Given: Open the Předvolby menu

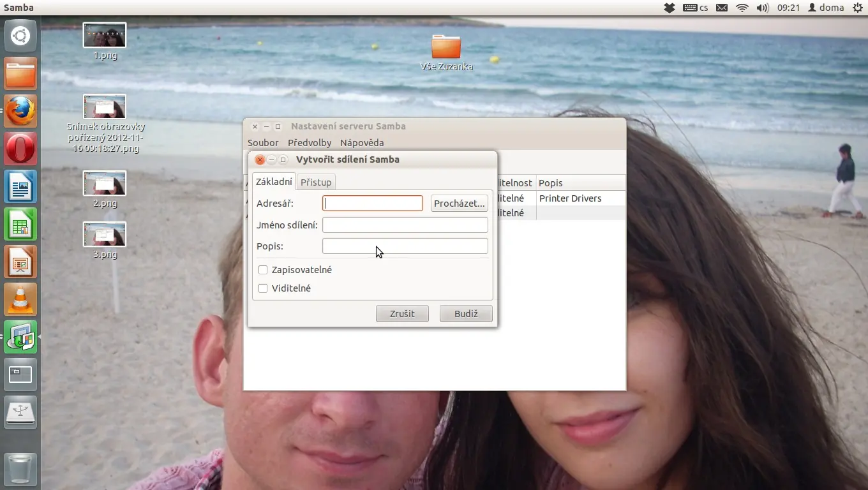Looking at the screenshot, I should point(310,143).
